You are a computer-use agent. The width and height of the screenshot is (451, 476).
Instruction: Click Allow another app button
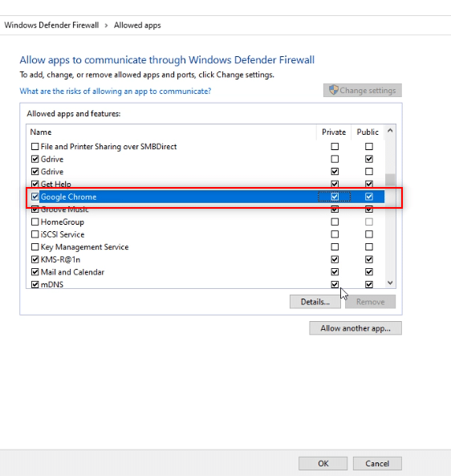point(356,328)
